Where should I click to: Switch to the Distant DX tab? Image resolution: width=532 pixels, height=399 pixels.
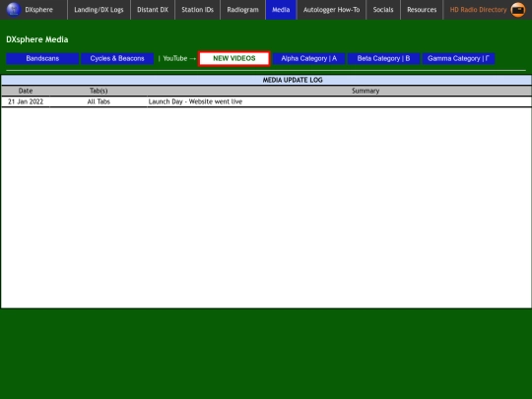153,10
